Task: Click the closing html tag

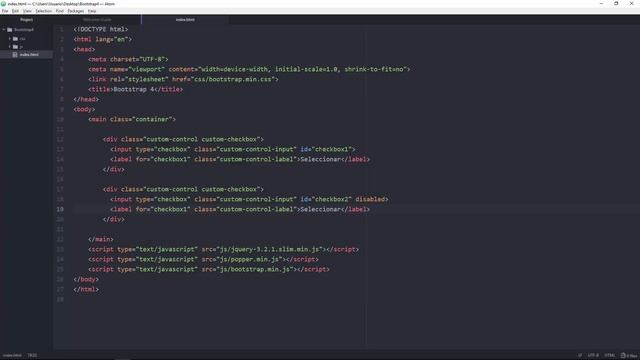Action: (x=86, y=289)
